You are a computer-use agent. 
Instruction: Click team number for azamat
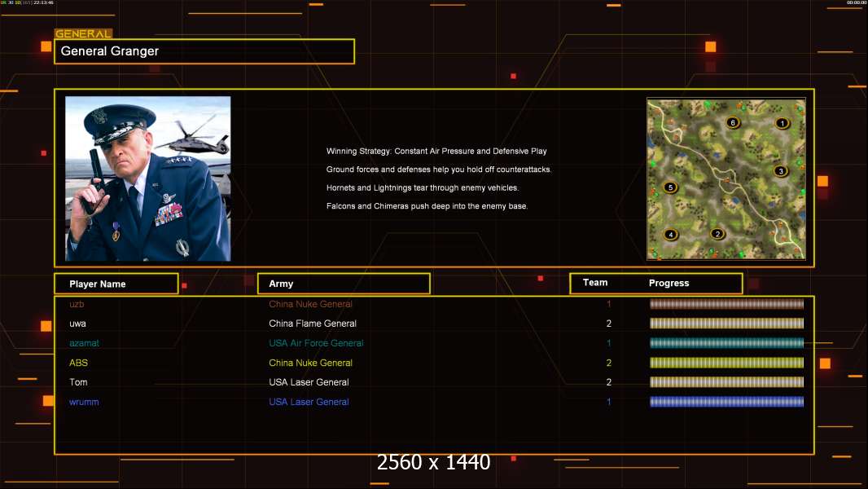click(x=609, y=343)
